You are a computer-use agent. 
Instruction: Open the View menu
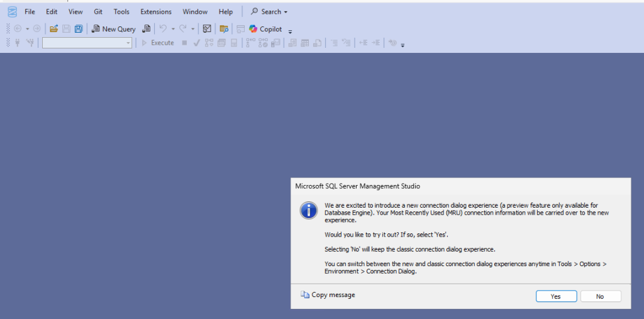pos(75,11)
